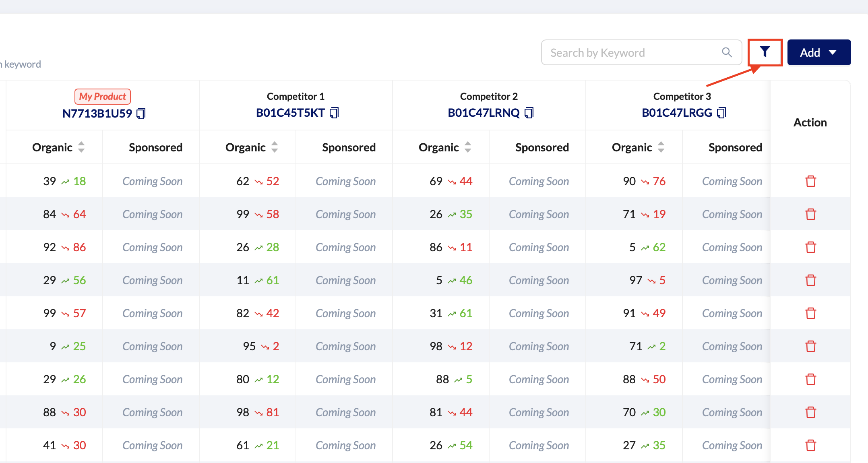The height and width of the screenshot is (463, 868).
Task: Open the filter funnel icon
Action: click(x=765, y=52)
